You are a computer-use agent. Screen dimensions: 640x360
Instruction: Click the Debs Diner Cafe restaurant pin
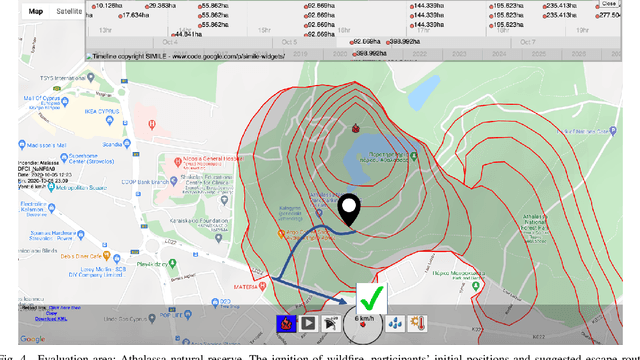pos(107,256)
